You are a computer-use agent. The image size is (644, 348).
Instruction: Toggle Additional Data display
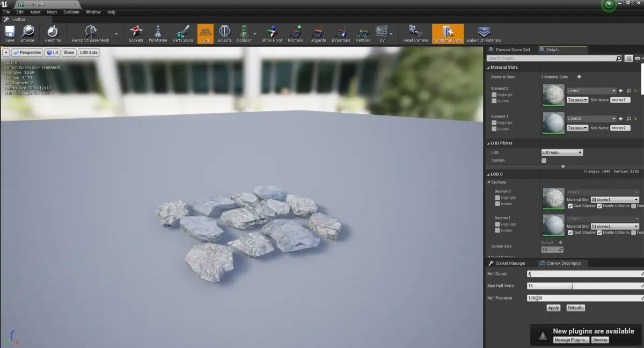click(448, 34)
